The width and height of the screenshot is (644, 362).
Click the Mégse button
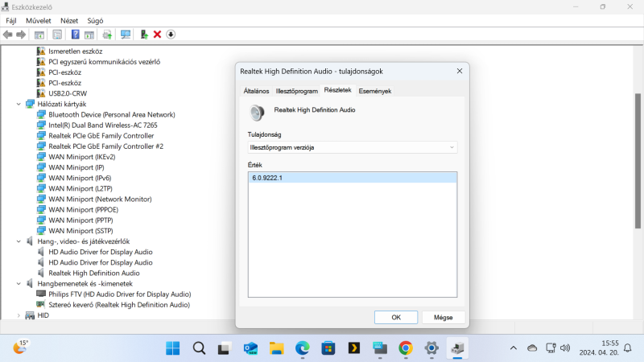(x=444, y=317)
